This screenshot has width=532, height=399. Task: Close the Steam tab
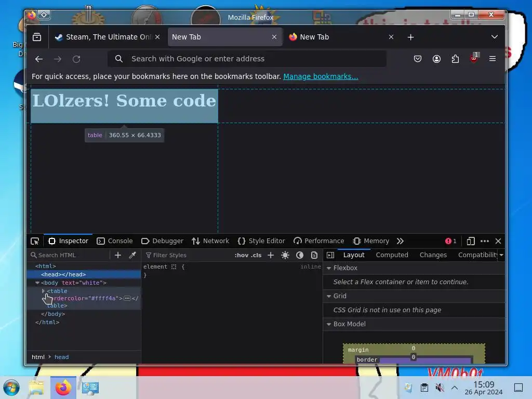157,37
